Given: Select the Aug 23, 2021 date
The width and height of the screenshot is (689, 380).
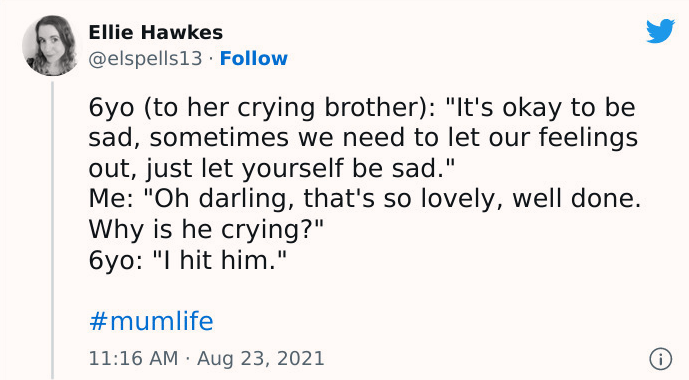Looking at the screenshot, I should pos(261,358).
